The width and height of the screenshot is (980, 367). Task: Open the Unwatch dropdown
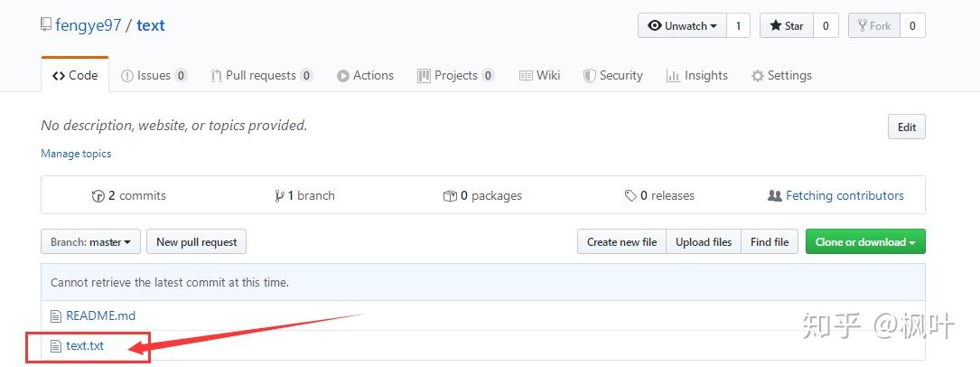(683, 26)
